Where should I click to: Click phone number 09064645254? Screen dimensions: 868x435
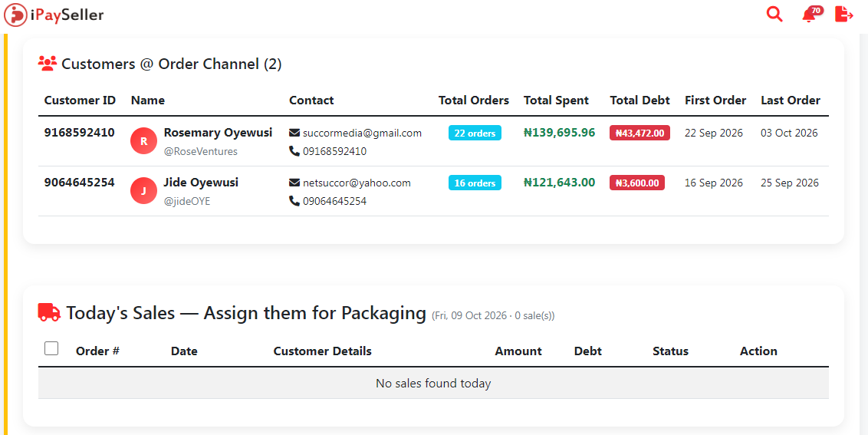[334, 201]
